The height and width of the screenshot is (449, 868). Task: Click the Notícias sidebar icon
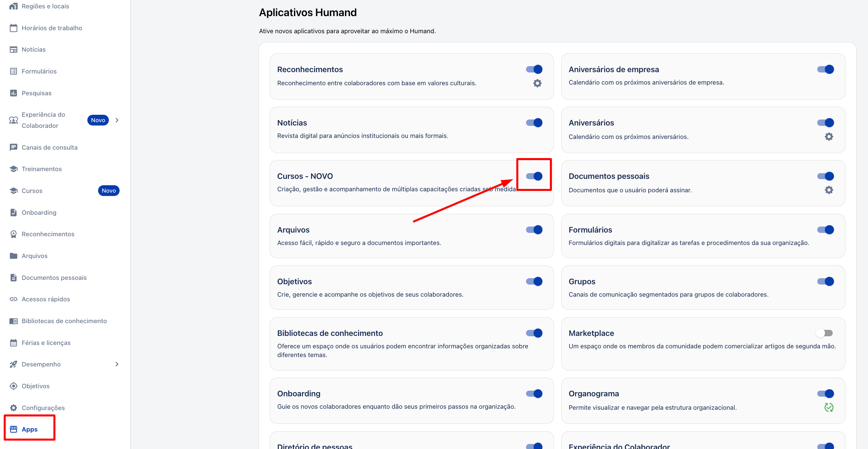(13, 49)
